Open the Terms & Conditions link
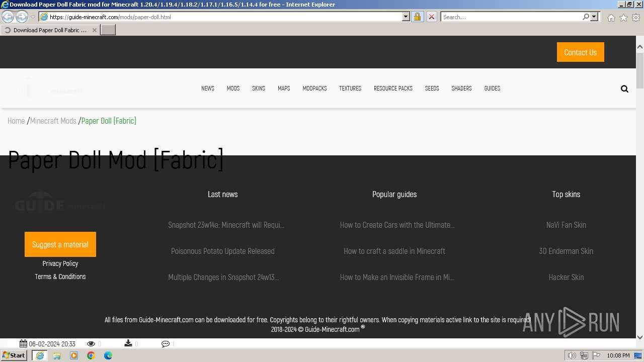The image size is (644, 362). (60, 277)
